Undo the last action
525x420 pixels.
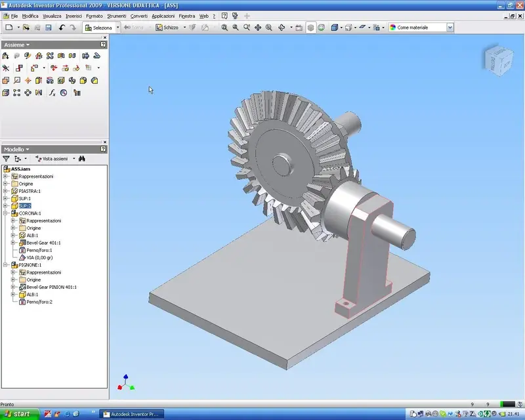pos(62,28)
